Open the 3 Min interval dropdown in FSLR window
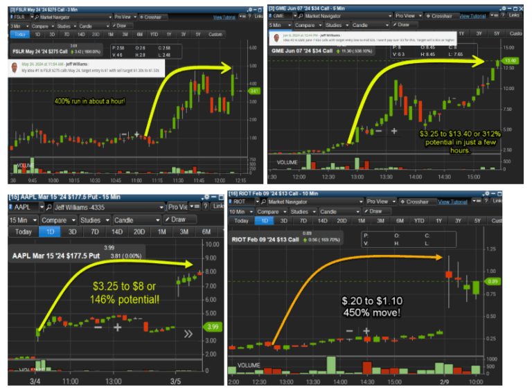This screenshot has width=532, height=392. (x=19, y=26)
